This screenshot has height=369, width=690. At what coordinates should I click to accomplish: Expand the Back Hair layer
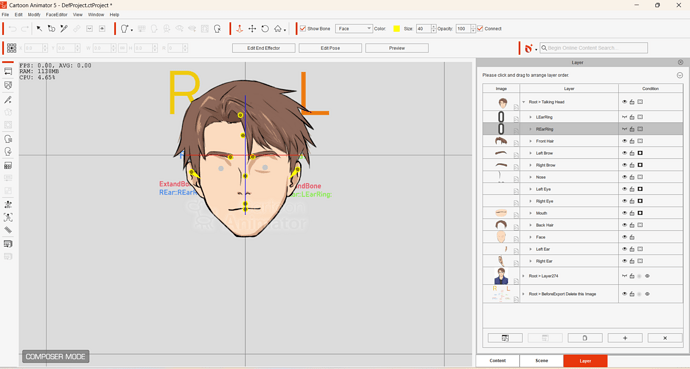coord(531,225)
